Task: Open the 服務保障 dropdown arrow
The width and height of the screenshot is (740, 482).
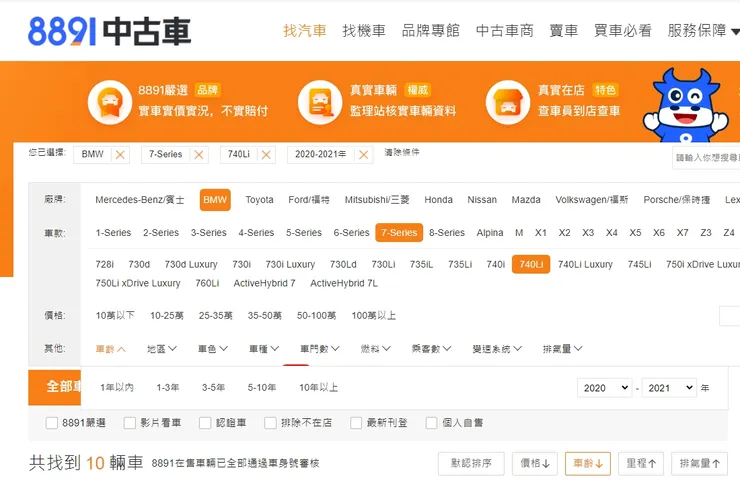Action: (x=735, y=32)
